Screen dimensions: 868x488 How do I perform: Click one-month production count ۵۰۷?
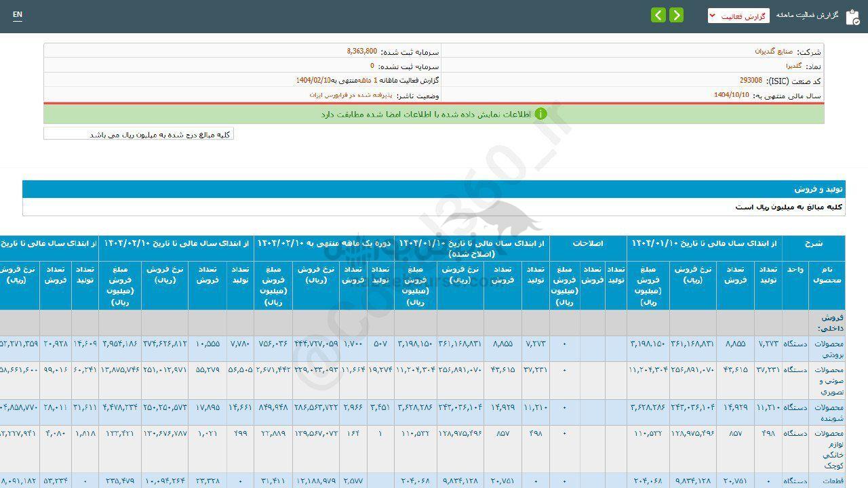click(x=380, y=344)
